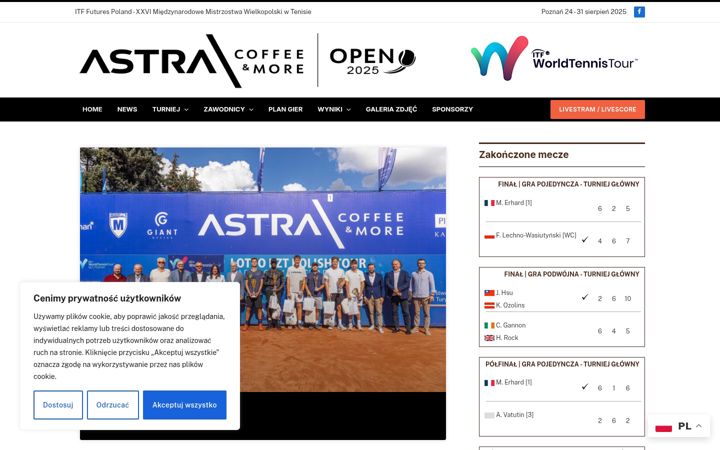Click winner checkmark for Hsu / Ozolins pair
Image resolution: width=720 pixels, height=450 pixels.
coord(585,297)
